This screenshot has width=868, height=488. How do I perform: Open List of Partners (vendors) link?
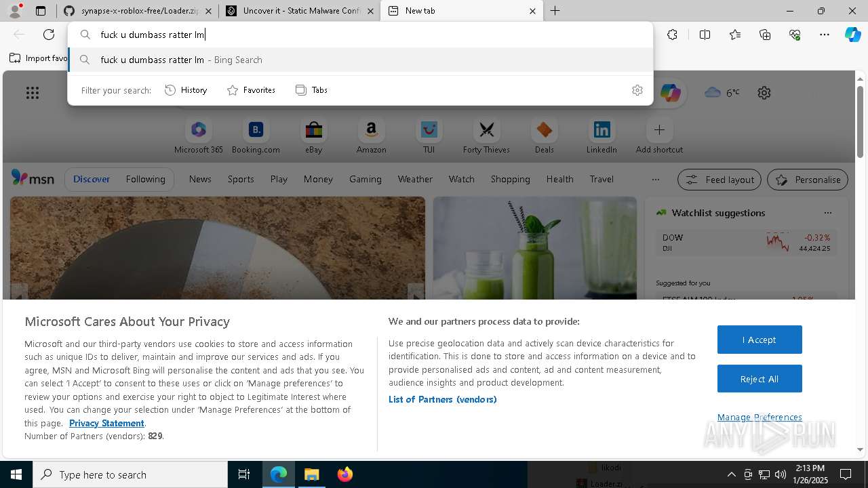tap(442, 399)
